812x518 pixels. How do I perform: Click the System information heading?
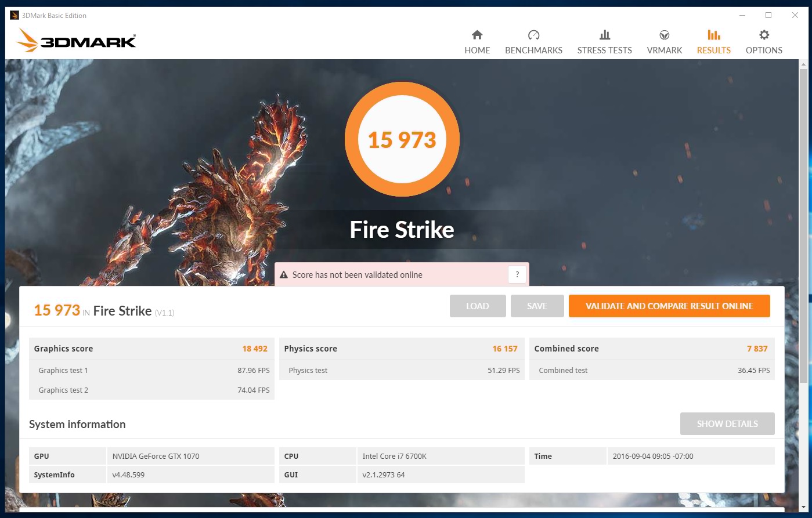77,425
